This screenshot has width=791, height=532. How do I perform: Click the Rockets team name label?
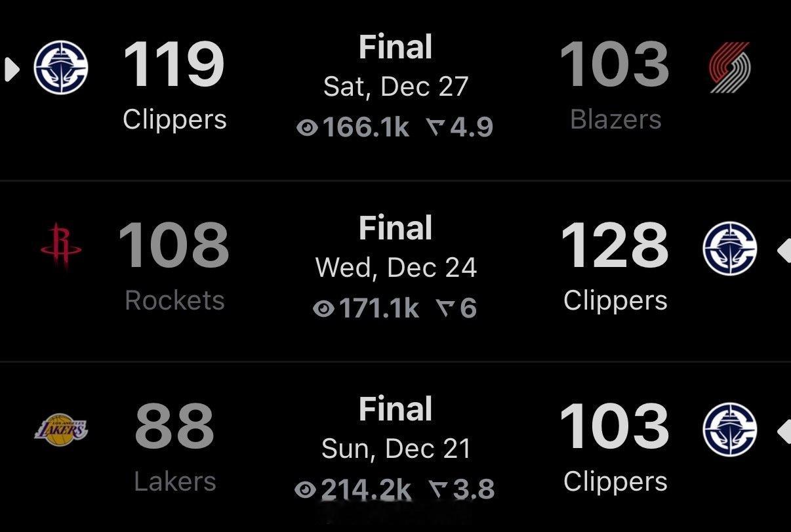174,301
